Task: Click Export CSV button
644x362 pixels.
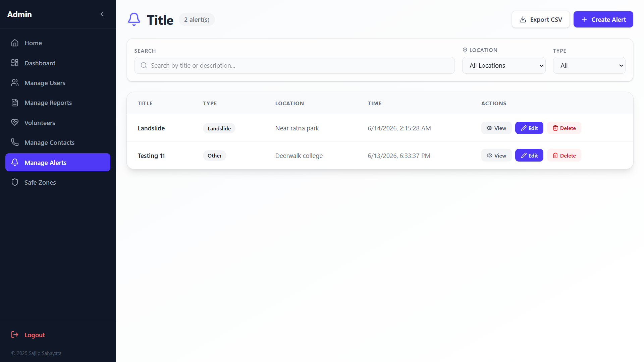Action: pos(540,19)
